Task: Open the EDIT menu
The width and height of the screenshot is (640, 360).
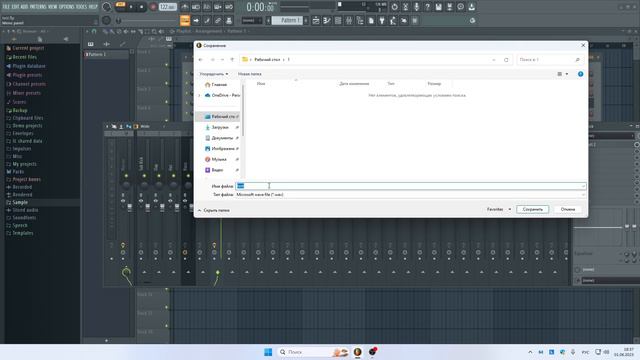Action: click(15, 7)
